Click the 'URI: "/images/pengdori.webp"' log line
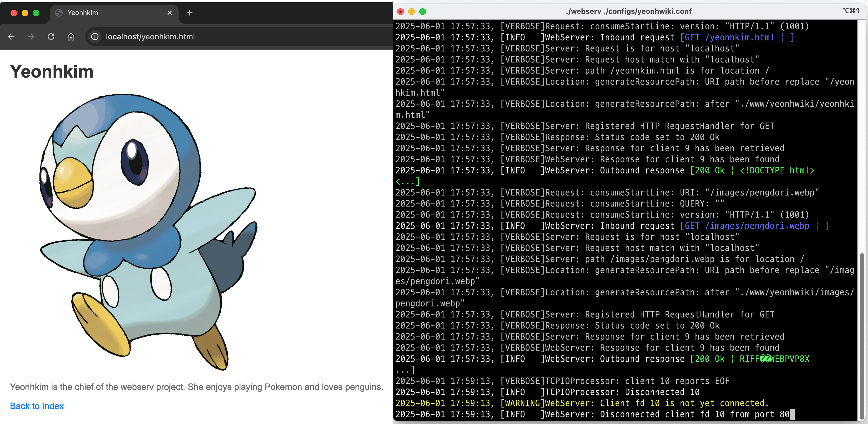Viewport: 868px width, 424px height. pyautogui.click(x=607, y=193)
